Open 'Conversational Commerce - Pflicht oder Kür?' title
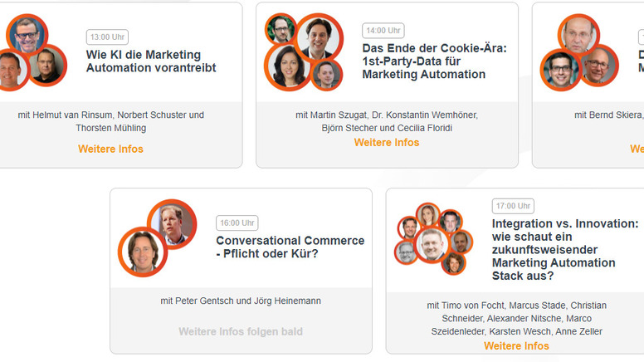644x362 pixels. (290, 247)
